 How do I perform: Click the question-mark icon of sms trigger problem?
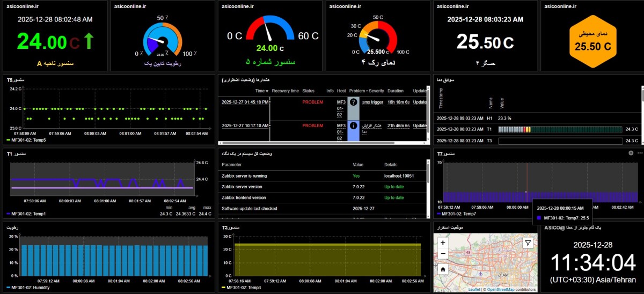pos(353,102)
